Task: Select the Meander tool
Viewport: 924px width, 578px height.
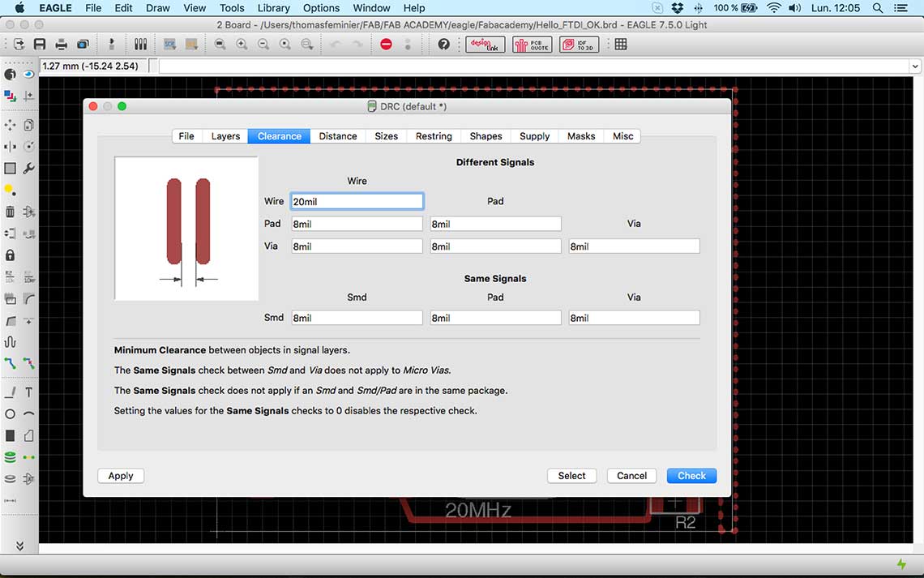Action: tap(10, 342)
